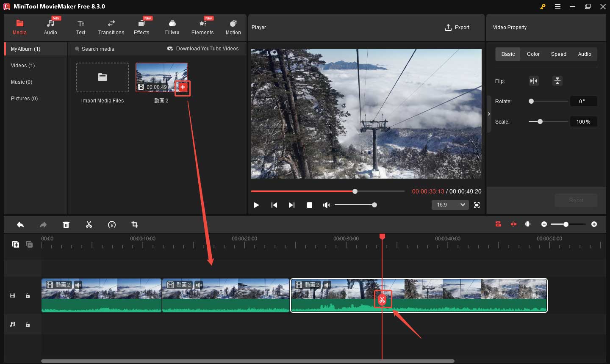Click the Rotate slider handle

click(x=531, y=101)
